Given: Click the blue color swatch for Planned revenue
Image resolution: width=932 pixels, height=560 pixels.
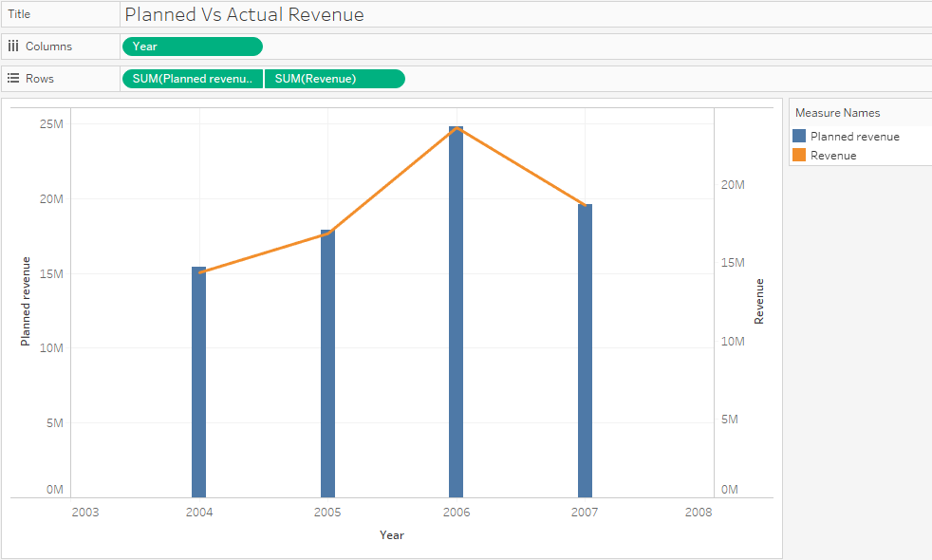Looking at the screenshot, I should [797, 135].
